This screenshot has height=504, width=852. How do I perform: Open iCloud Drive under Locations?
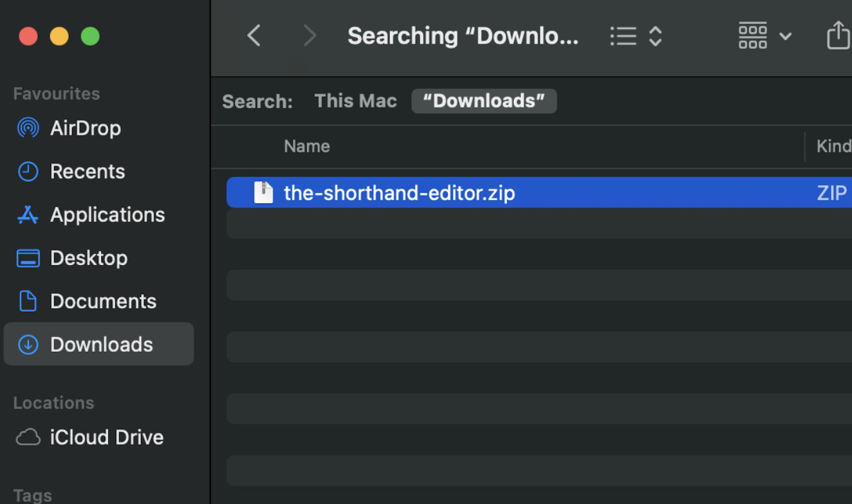coord(106,437)
